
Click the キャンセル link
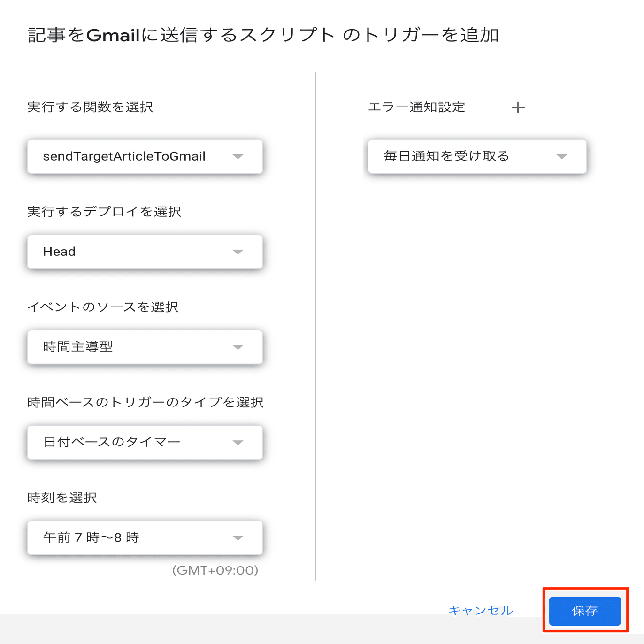[x=481, y=610]
